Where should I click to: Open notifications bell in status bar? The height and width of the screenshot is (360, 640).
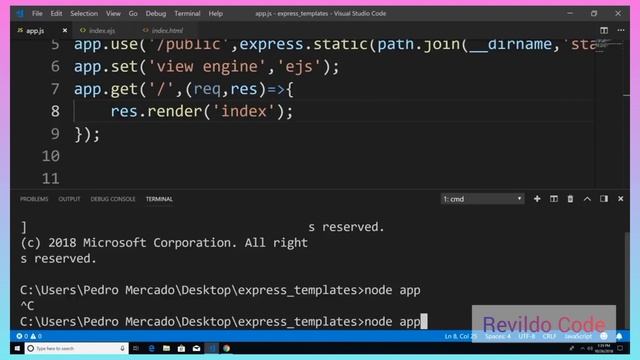[x=619, y=336]
